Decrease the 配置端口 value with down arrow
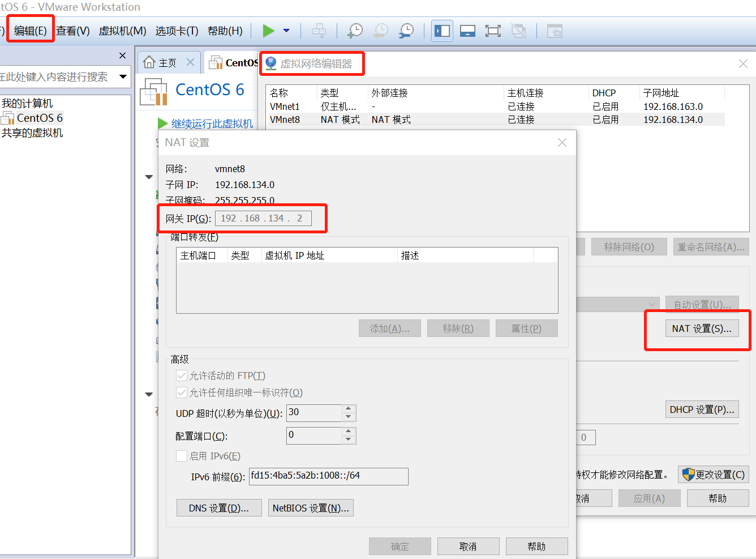The image size is (756, 559). click(349, 439)
